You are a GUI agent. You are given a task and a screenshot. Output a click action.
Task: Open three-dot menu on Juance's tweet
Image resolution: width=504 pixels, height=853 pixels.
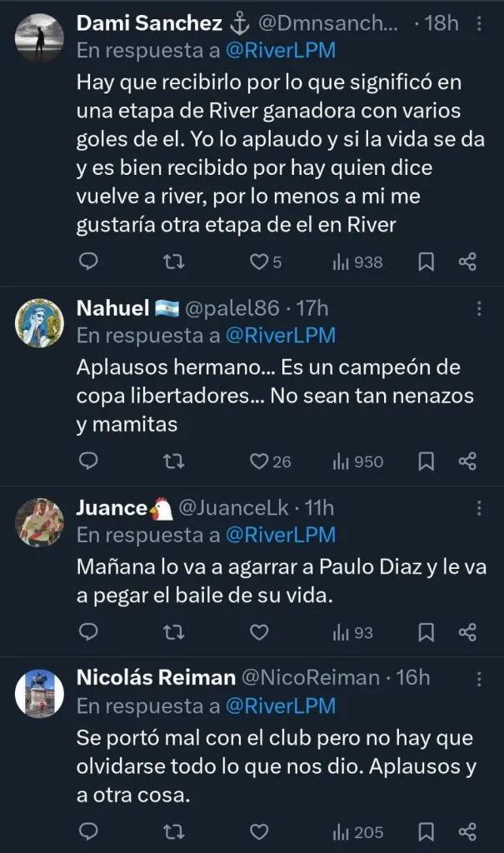pos(478,508)
